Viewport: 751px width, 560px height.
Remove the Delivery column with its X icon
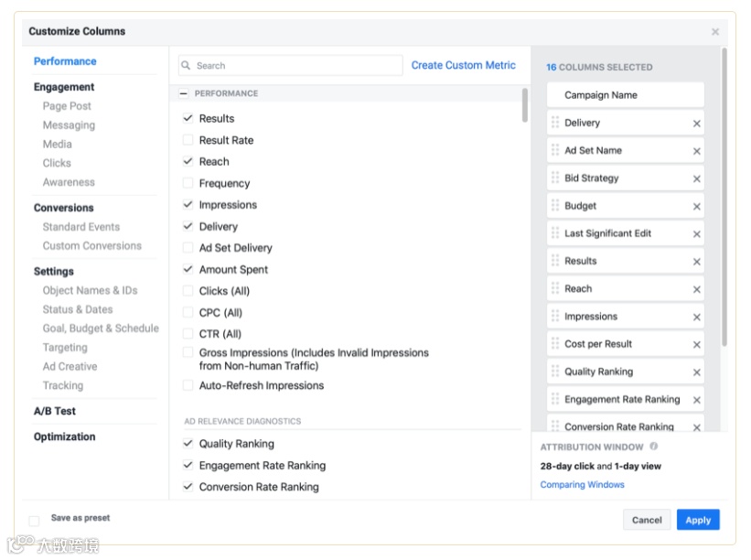tap(697, 124)
